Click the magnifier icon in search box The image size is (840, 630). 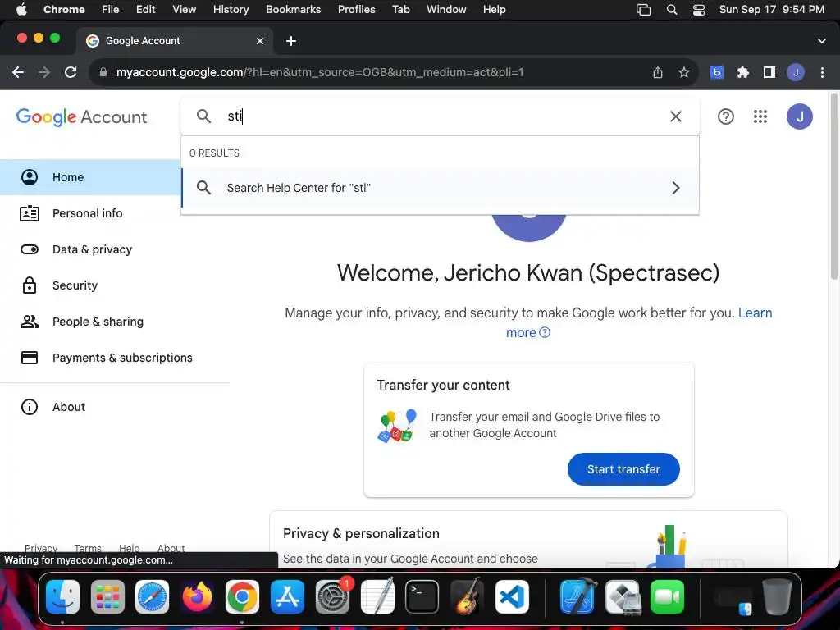203,116
